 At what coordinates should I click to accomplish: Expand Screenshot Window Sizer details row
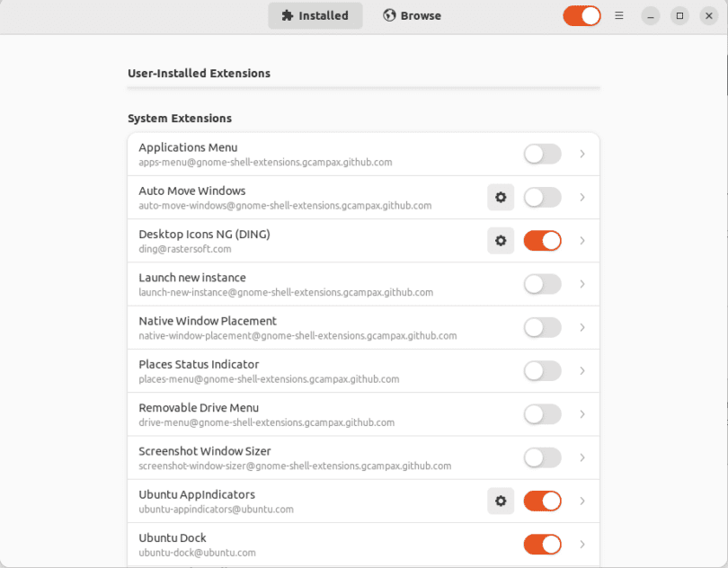(582, 457)
